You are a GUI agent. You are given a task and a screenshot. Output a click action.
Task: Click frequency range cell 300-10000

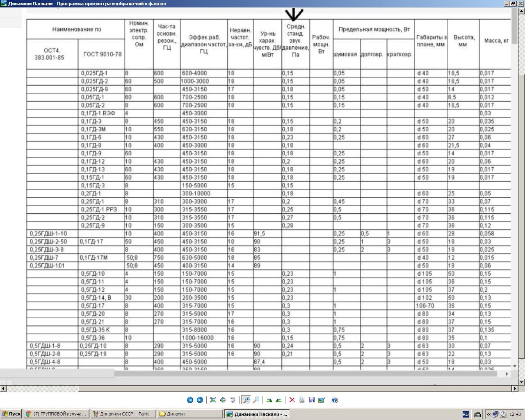click(196, 194)
